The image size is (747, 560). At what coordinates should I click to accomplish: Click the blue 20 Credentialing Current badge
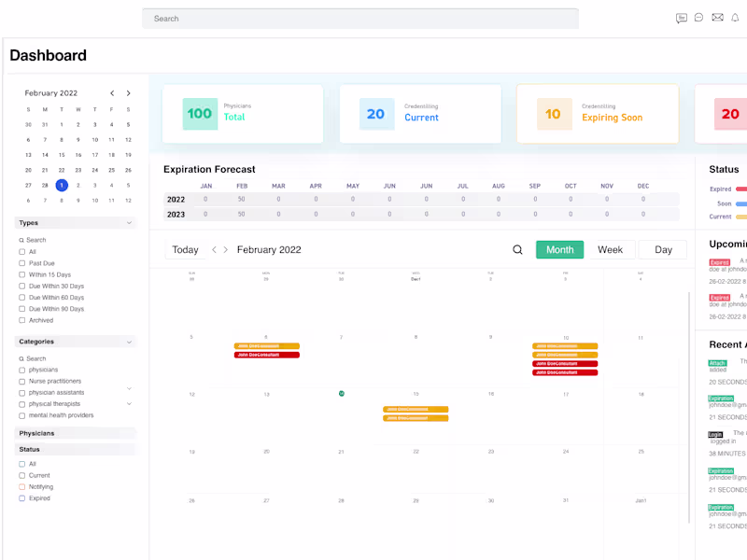click(377, 114)
